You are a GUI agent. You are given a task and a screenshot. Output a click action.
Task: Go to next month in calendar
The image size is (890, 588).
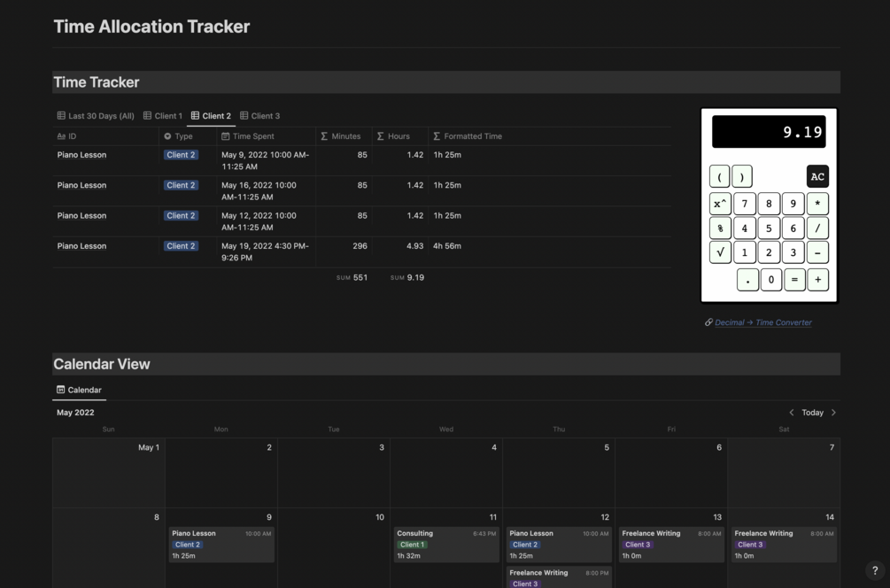833,413
